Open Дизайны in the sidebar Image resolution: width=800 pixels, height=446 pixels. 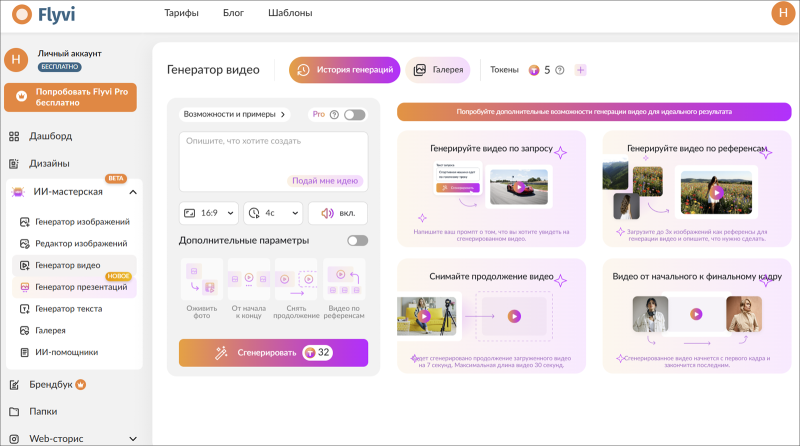point(49,164)
